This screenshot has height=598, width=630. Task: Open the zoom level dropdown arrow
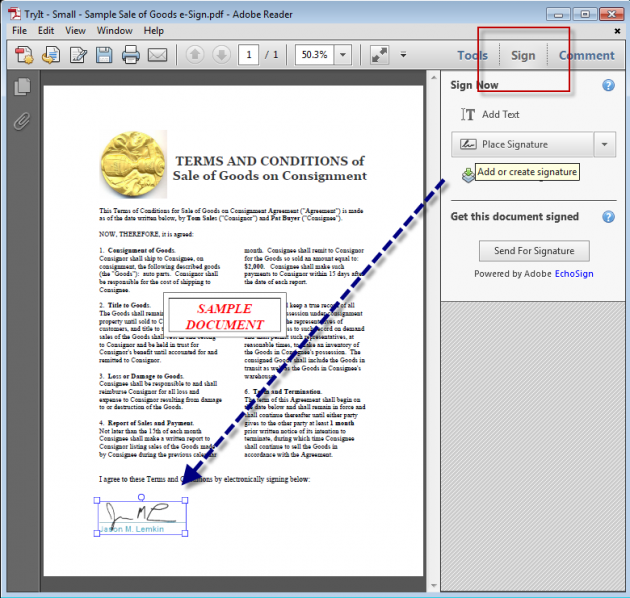point(343,55)
